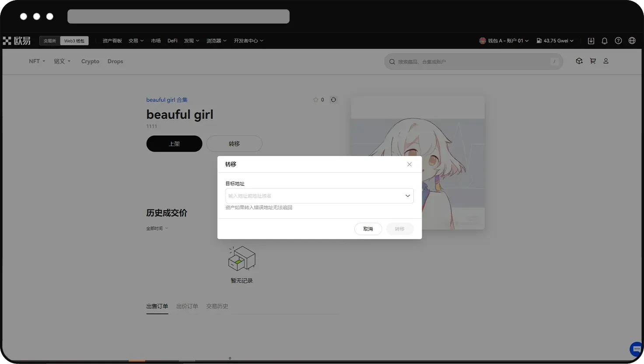Screen dimensions: 644x364
Task: Expand the NFT dropdown in sub navigation
Action: pos(37,61)
